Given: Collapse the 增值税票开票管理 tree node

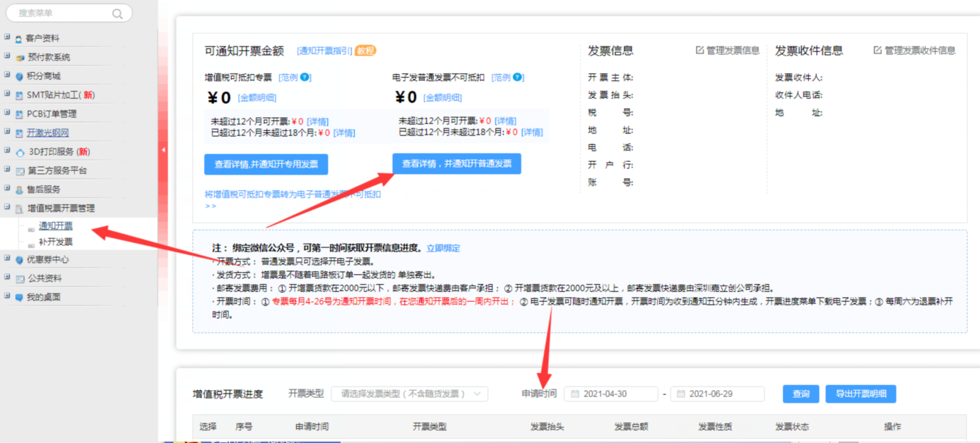Looking at the screenshot, I should (7, 208).
